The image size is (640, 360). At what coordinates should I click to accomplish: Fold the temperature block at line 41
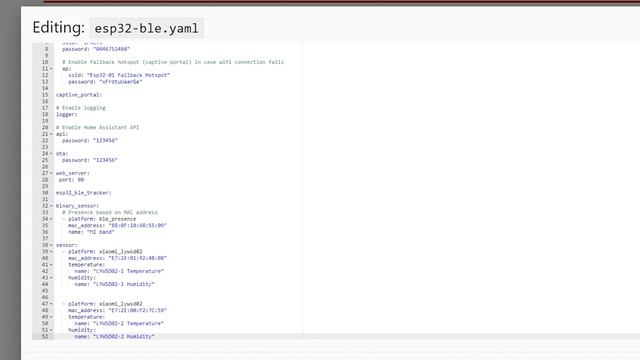pos(51,264)
